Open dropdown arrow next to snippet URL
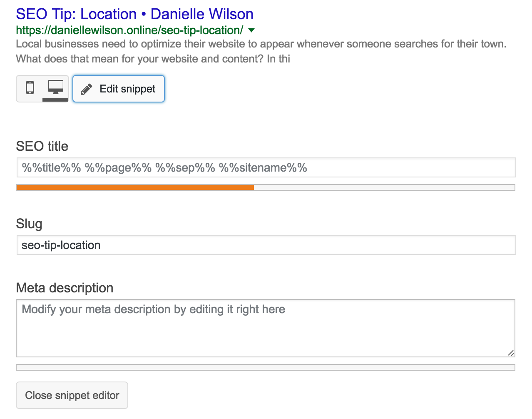The height and width of the screenshot is (419, 532). 251,30
